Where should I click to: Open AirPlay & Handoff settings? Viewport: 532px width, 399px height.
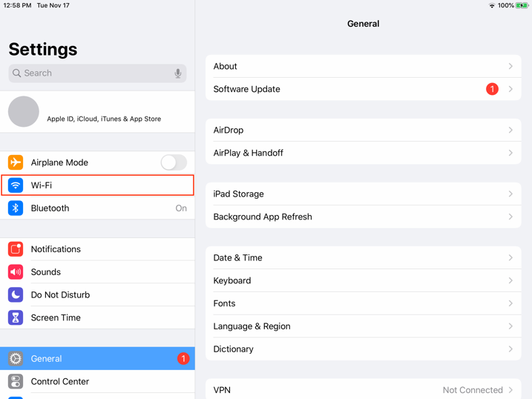364,153
